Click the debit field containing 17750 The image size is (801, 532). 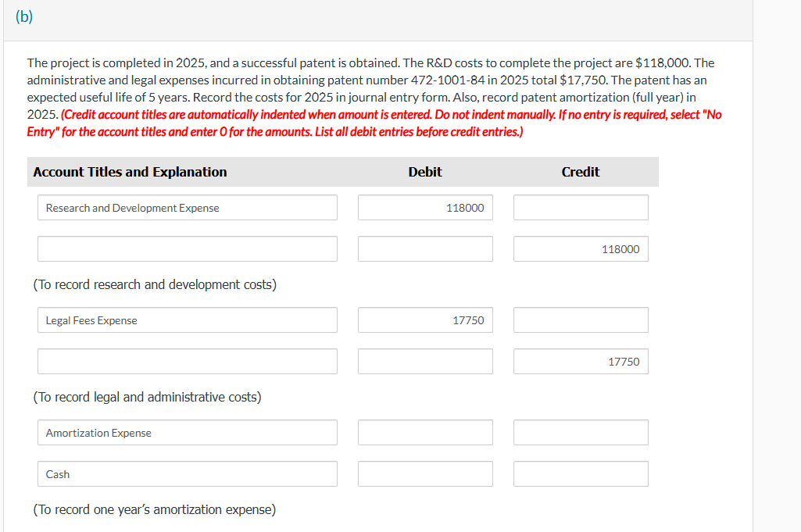(424, 320)
